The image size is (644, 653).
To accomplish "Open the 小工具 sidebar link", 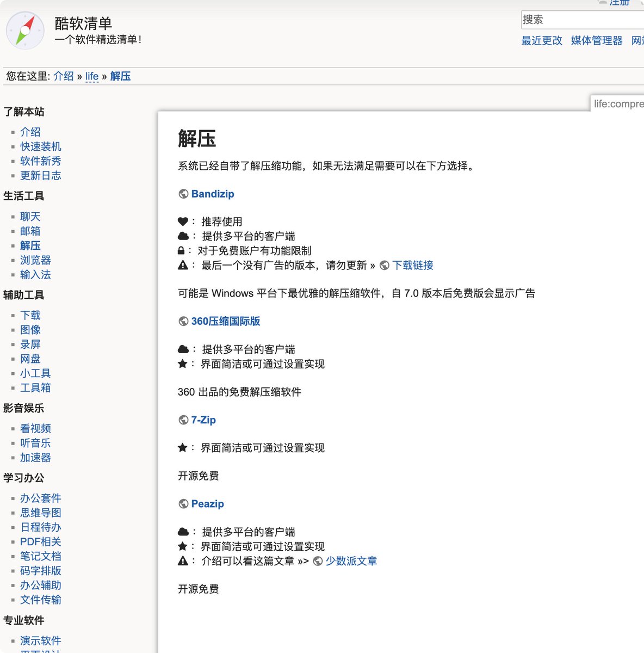I will coord(35,374).
